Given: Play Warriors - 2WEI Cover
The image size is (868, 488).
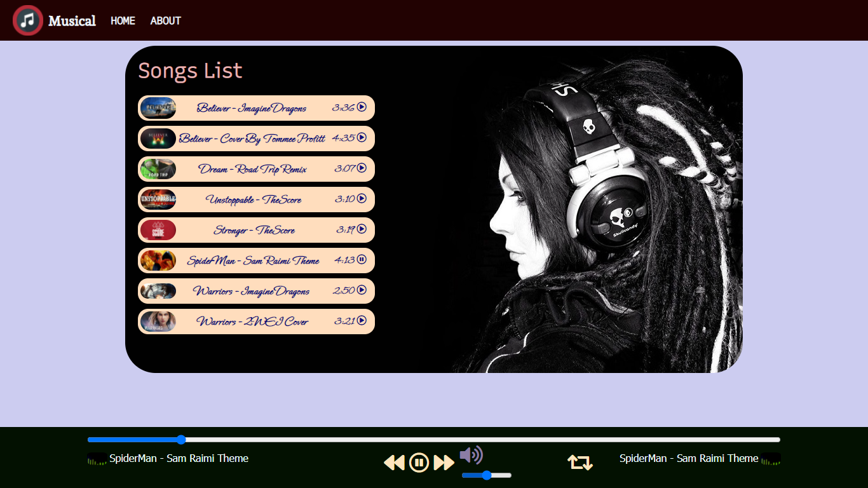Looking at the screenshot, I should [361, 322].
